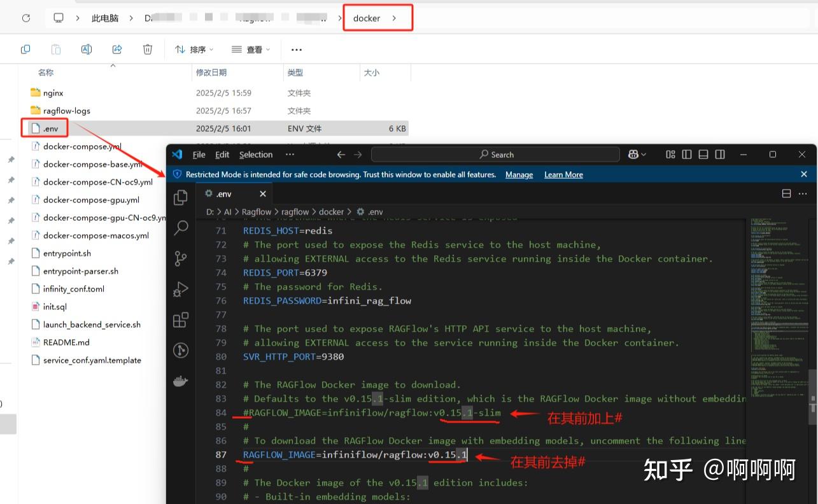Open the editor More Actions menu
This screenshot has width=818, height=504.
[803, 193]
